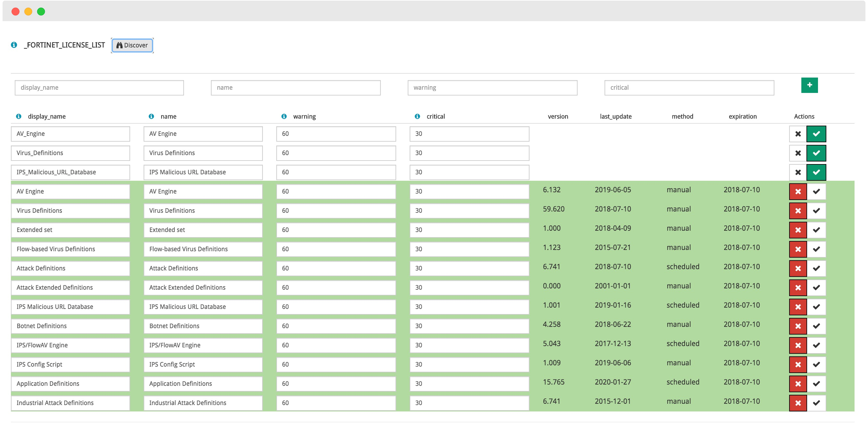Click red X on Extended set row

pos(798,230)
